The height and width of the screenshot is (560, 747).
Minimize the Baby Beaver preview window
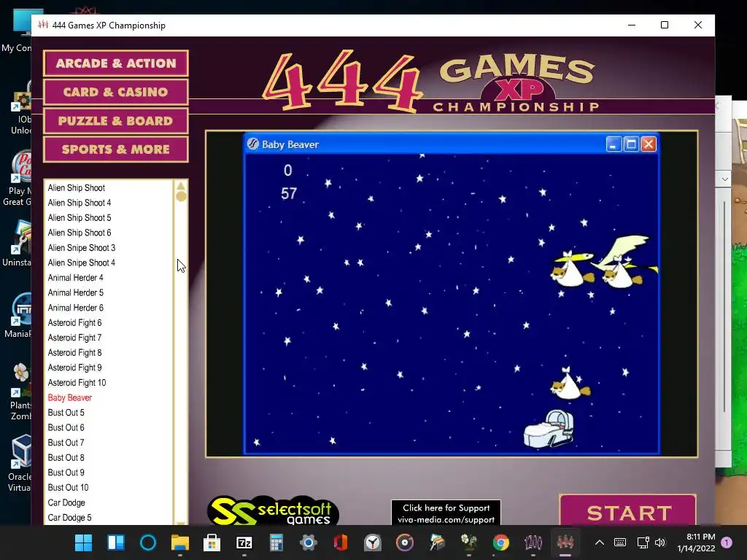tap(614, 144)
